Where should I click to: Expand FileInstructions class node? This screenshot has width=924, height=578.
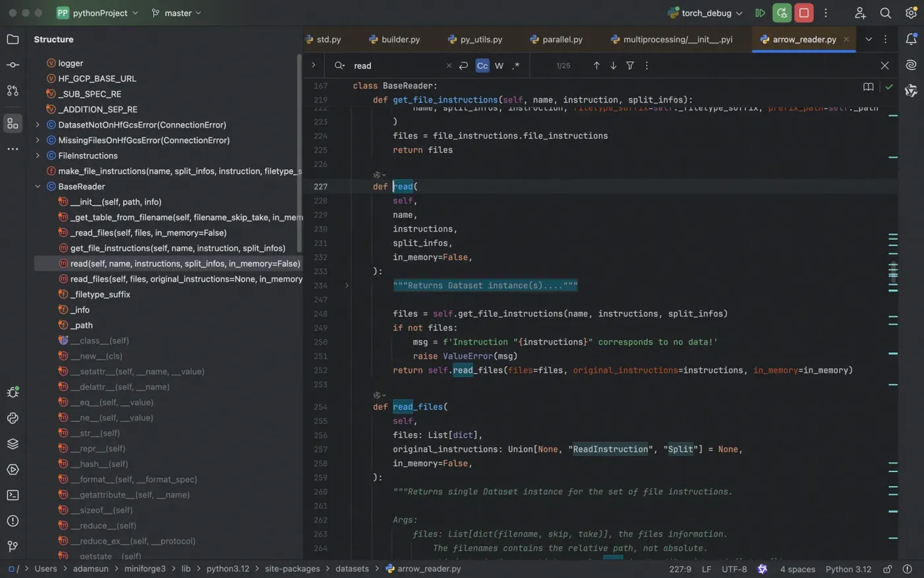pos(38,156)
